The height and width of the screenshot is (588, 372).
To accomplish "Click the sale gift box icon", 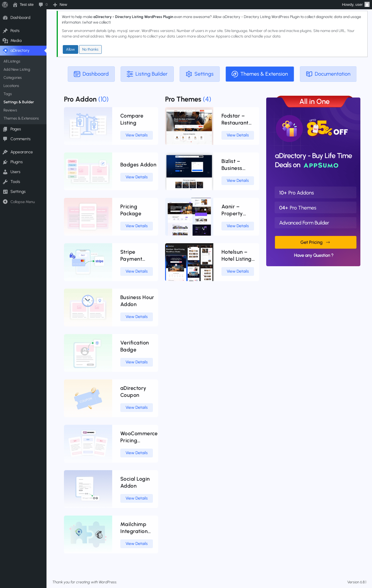I will tap(289, 129).
